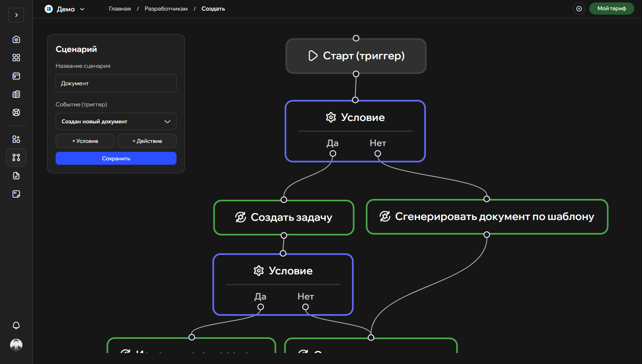The width and height of the screenshot is (642, 364).
Task: Click input port atop lower Условие node
Action: pos(283,253)
